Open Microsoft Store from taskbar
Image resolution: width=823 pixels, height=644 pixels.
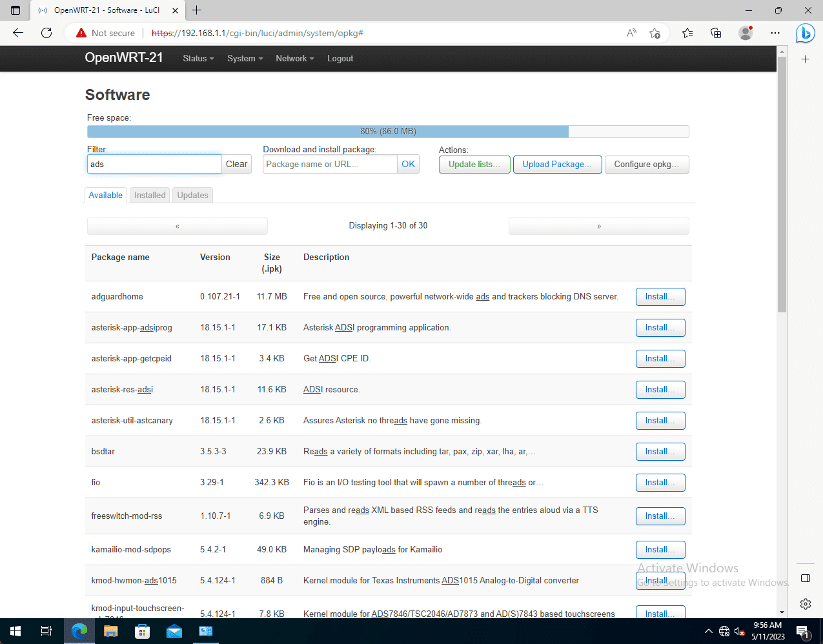pyautogui.click(x=143, y=631)
